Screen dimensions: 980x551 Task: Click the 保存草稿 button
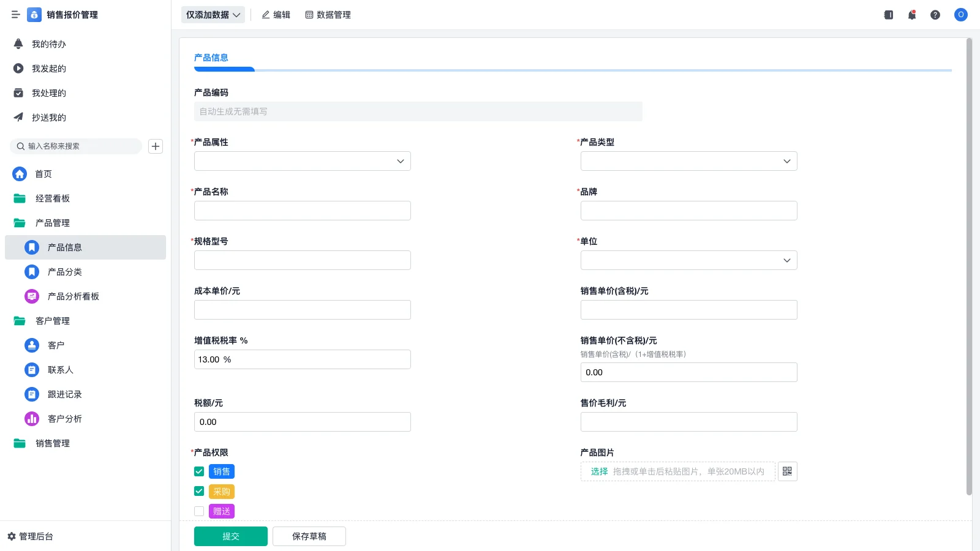(309, 536)
